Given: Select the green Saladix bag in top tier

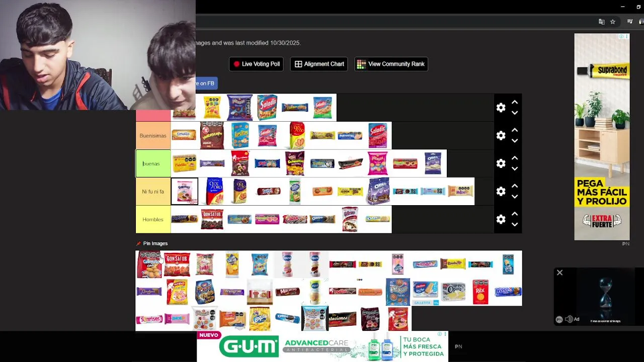Looking at the screenshot, I should (x=323, y=108).
